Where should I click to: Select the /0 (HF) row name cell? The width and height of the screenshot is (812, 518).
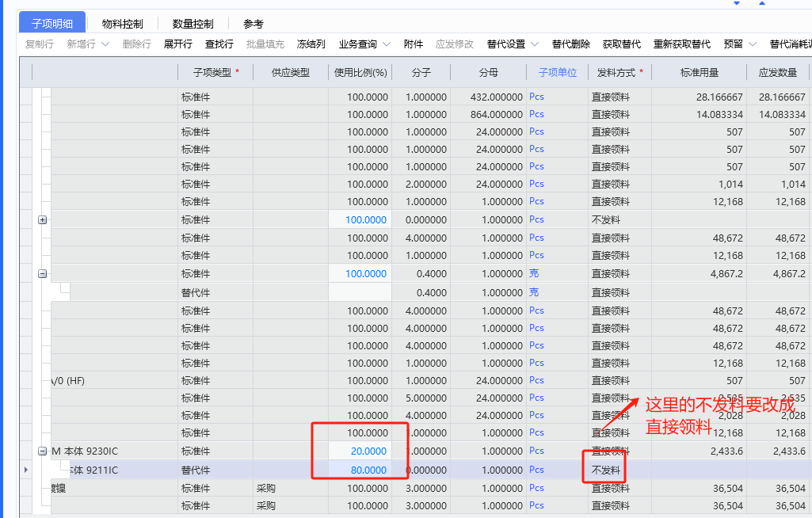(x=114, y=381)
